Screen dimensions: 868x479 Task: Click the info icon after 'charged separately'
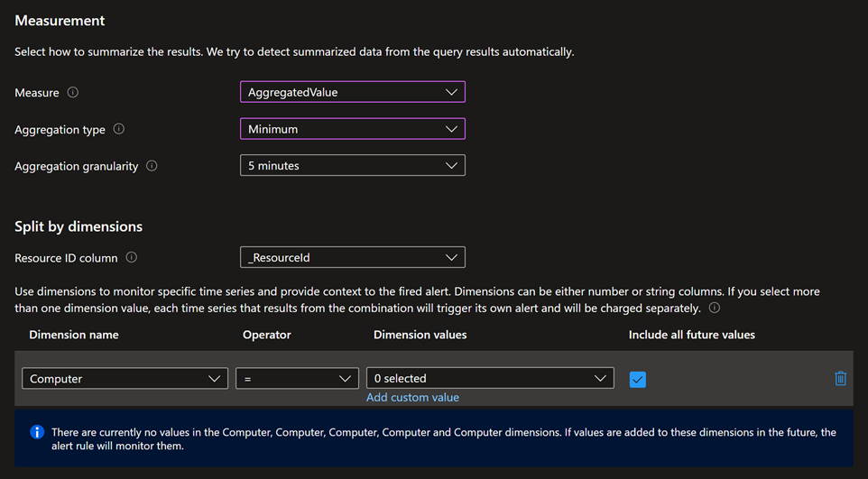(x=715, y=308)
